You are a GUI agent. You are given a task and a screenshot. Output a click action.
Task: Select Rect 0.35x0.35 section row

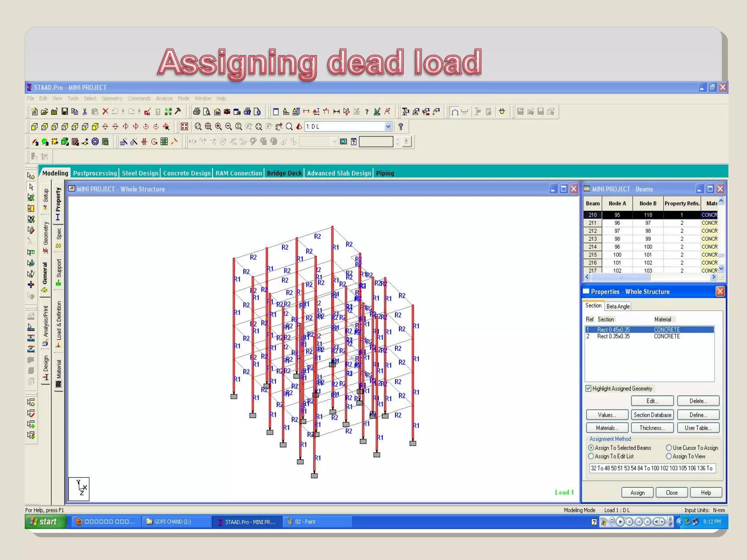point(649,336)
